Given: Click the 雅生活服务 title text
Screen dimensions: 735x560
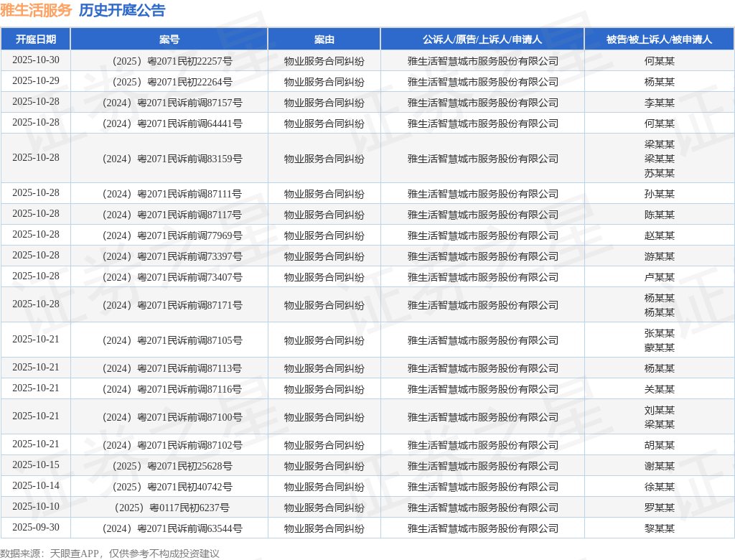Looking at the screenshot, I should click(x=36, y=10).
